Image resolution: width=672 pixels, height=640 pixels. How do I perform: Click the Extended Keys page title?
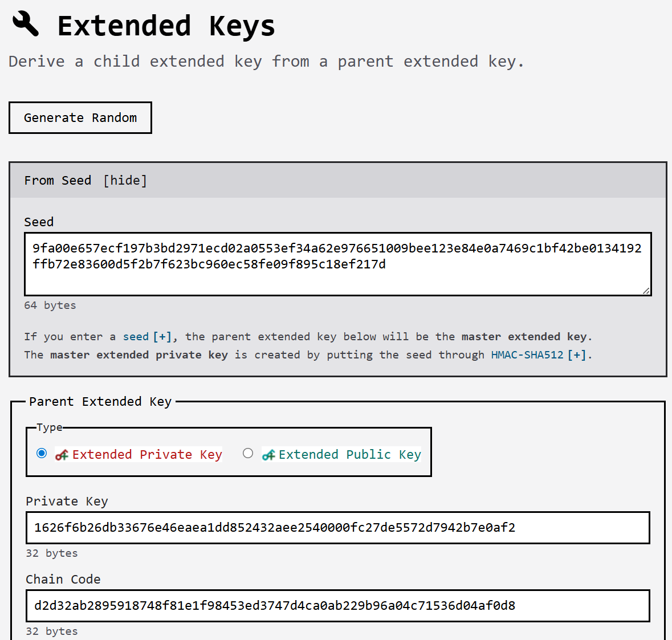pos(166,26)
